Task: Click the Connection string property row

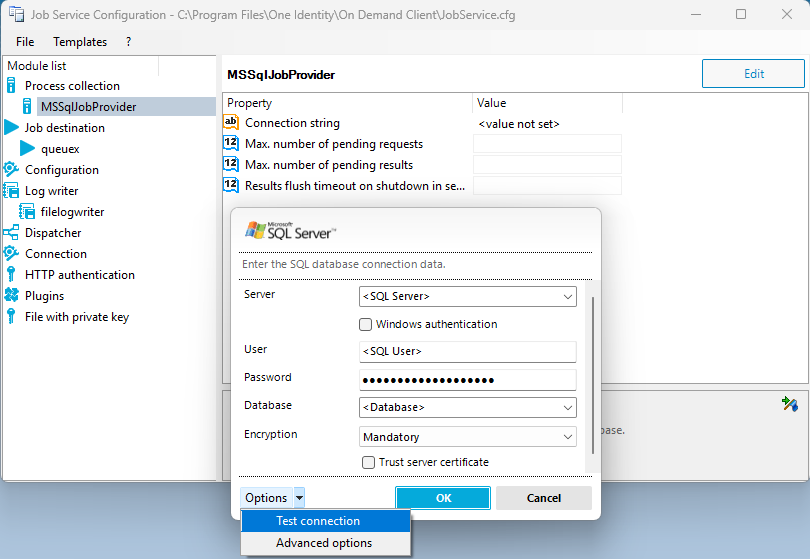Action: pos(422,123)
